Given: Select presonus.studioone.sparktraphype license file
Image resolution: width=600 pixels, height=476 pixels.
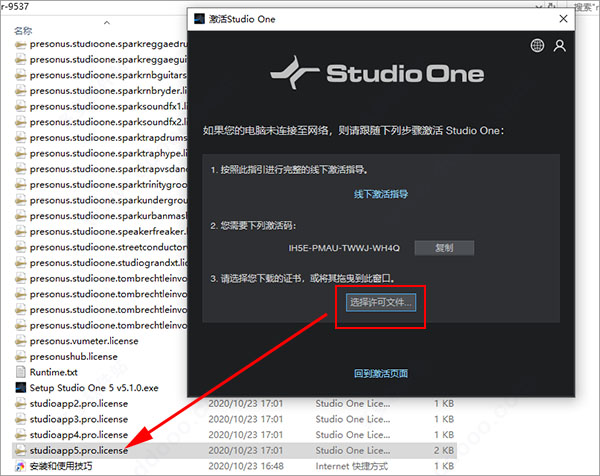Looking at the screenshot, I should click(x=109, y=153).
